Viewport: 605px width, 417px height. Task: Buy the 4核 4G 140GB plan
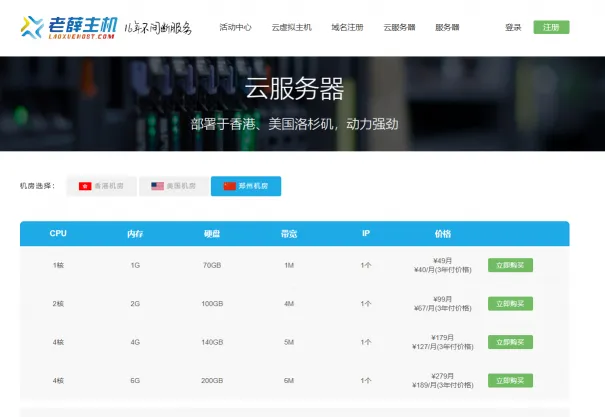(x=510, y=342)
